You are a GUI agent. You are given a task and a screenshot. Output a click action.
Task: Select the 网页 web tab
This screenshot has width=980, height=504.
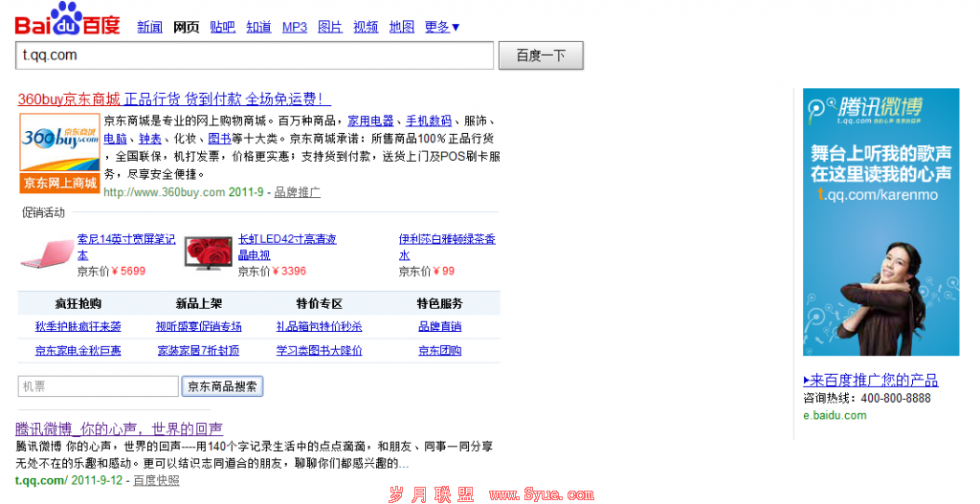point(187,27)
